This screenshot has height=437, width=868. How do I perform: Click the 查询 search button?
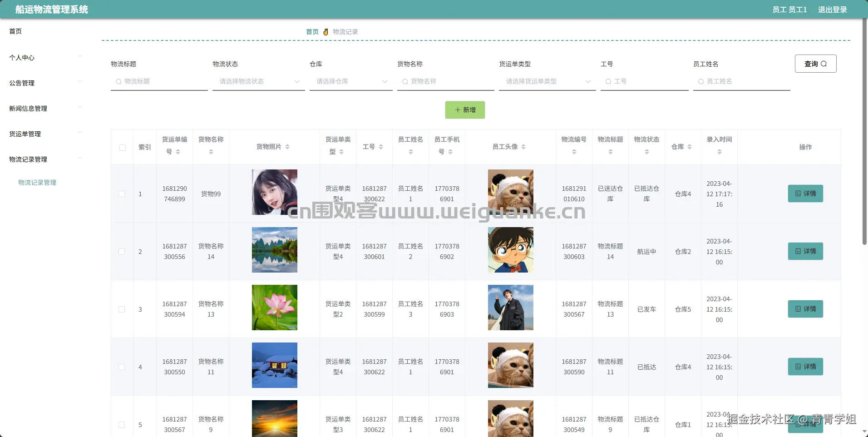815,64
